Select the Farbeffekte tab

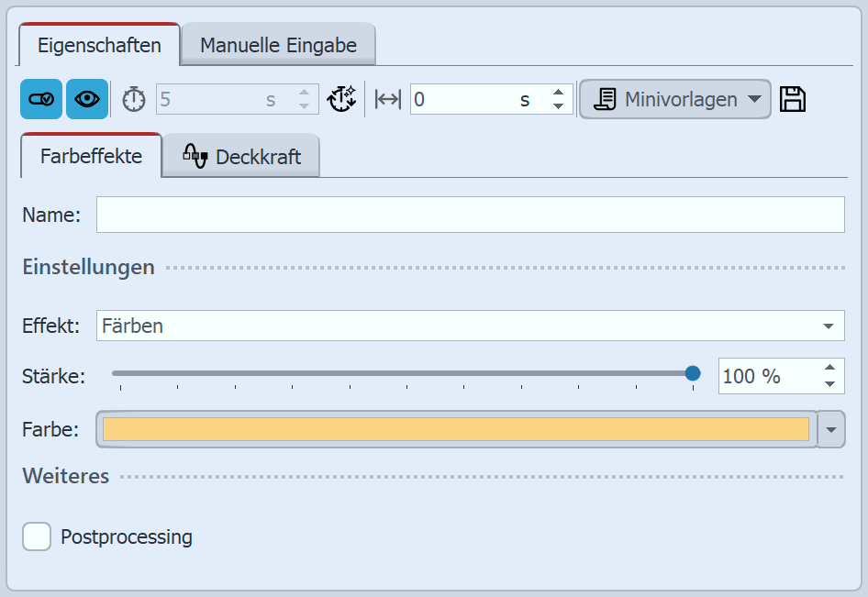tap(91, 156)
